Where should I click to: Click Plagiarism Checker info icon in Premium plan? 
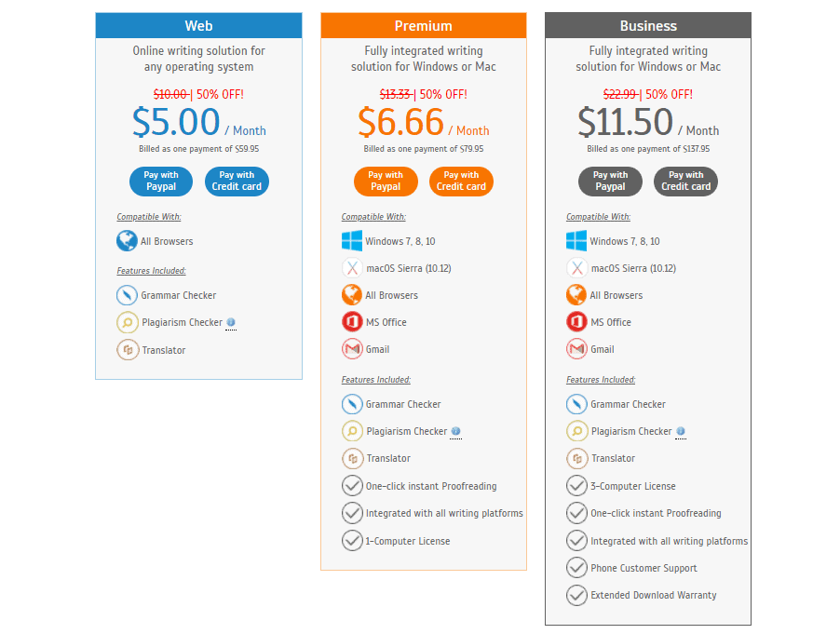[x=455, y=432]
